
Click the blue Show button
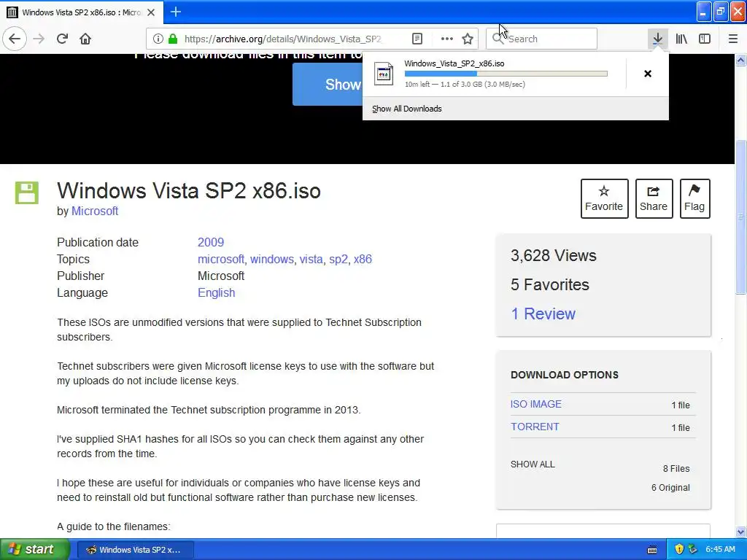tap(328, 85)
